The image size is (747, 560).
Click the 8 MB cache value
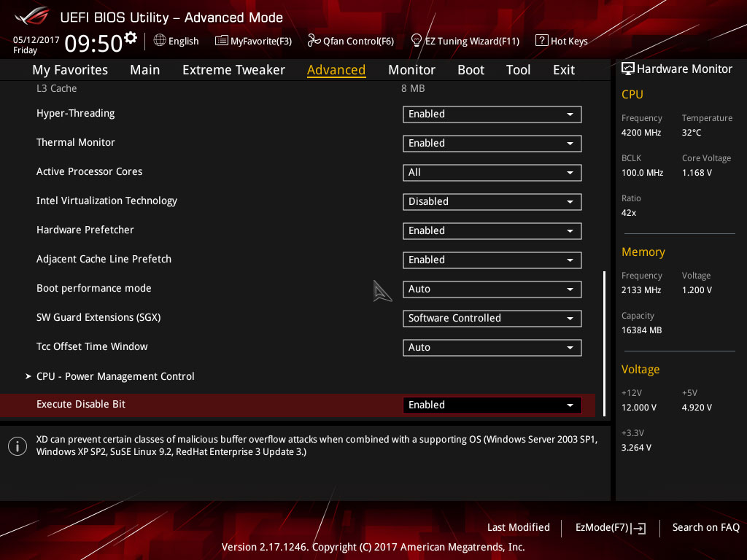click(x=413, y=88)
